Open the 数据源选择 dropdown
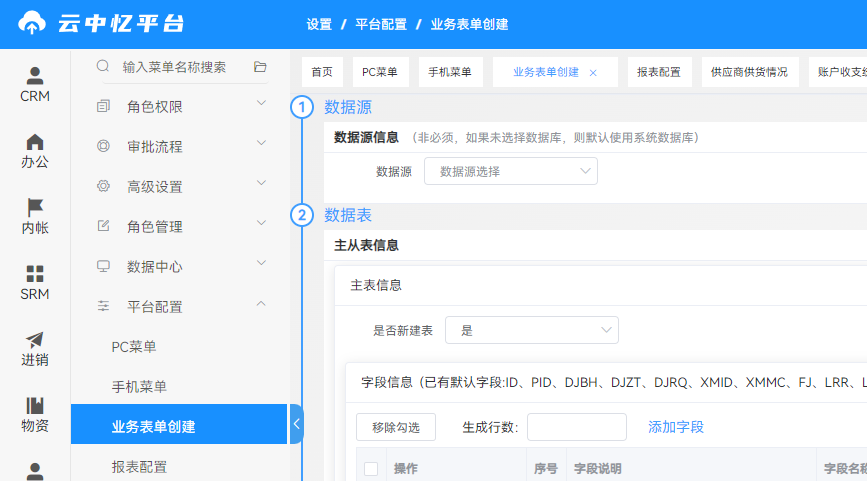Viewport: 867px width, 481px height. pos(511,171)
